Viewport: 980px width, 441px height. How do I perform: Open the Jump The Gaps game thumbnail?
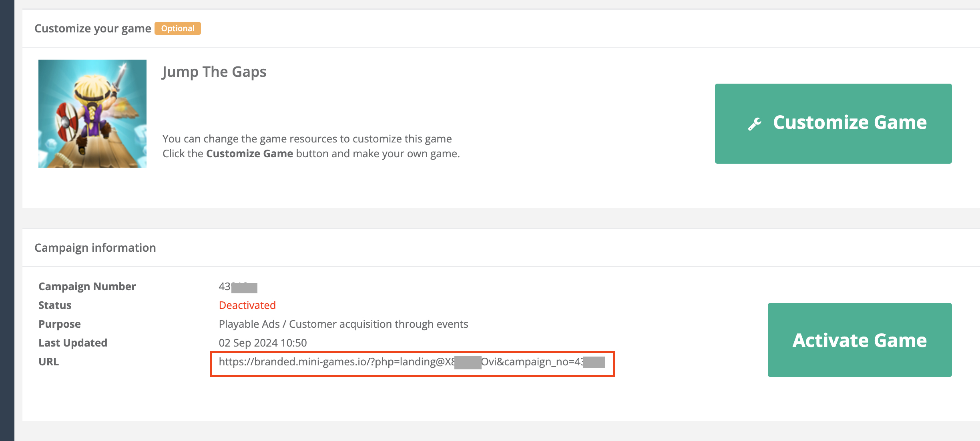click(x=92, y=114)
